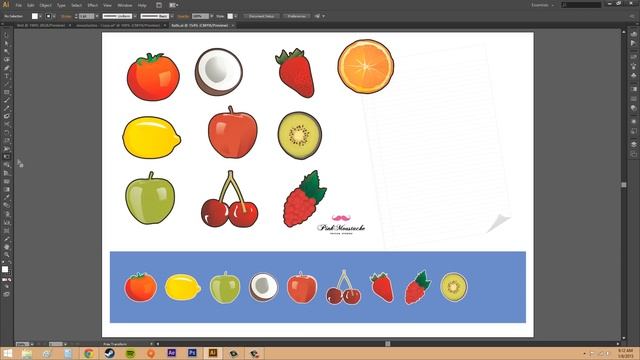Open the Type menu
The image size is (640, 360).
(61, 5)
